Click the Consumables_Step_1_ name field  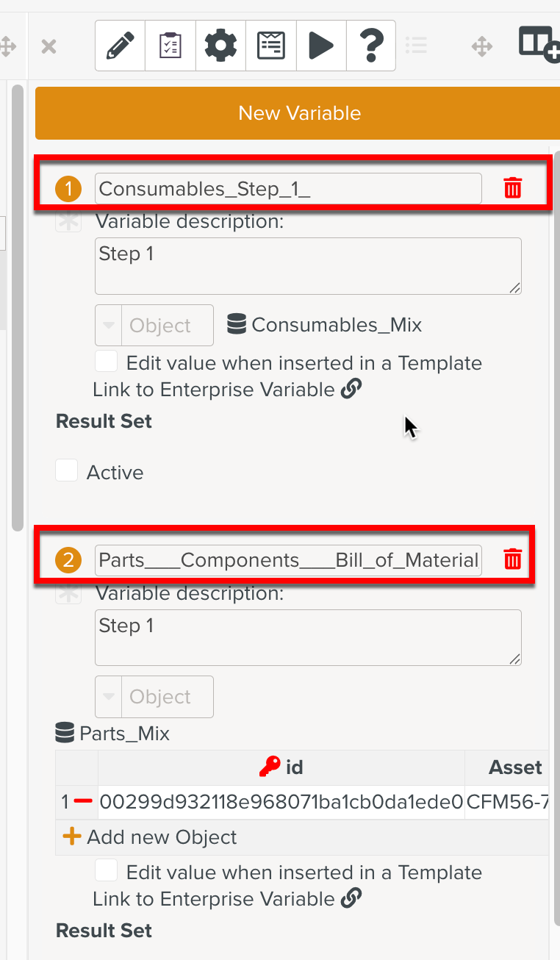click(x=287, y=189)
